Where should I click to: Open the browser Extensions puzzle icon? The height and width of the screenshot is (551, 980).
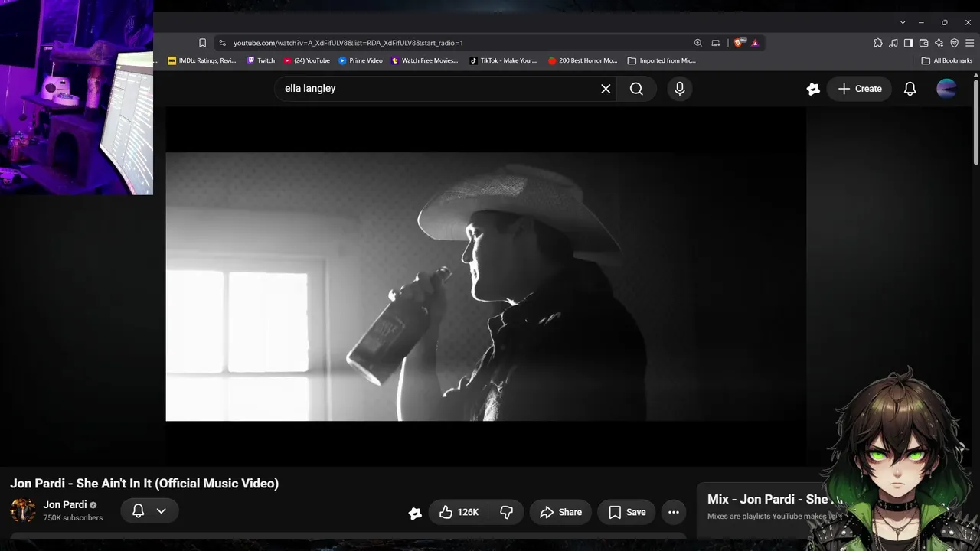(x=878, y=43)
